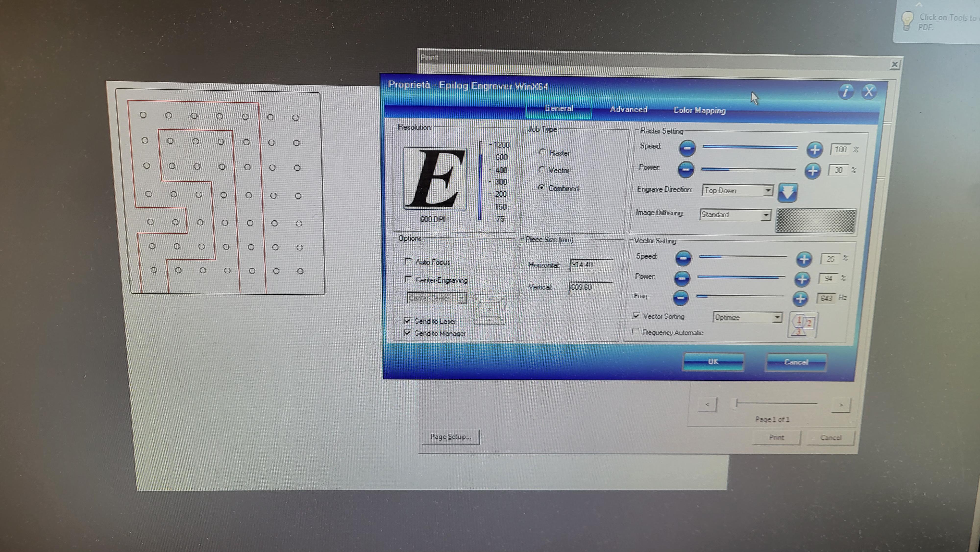Click the lightbulb tip icon

point(907,21)
